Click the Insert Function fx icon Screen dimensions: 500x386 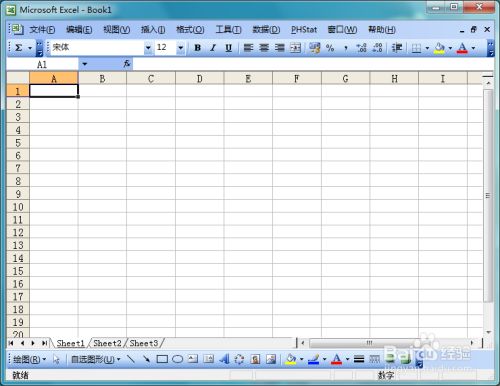[x=127, y=64]
